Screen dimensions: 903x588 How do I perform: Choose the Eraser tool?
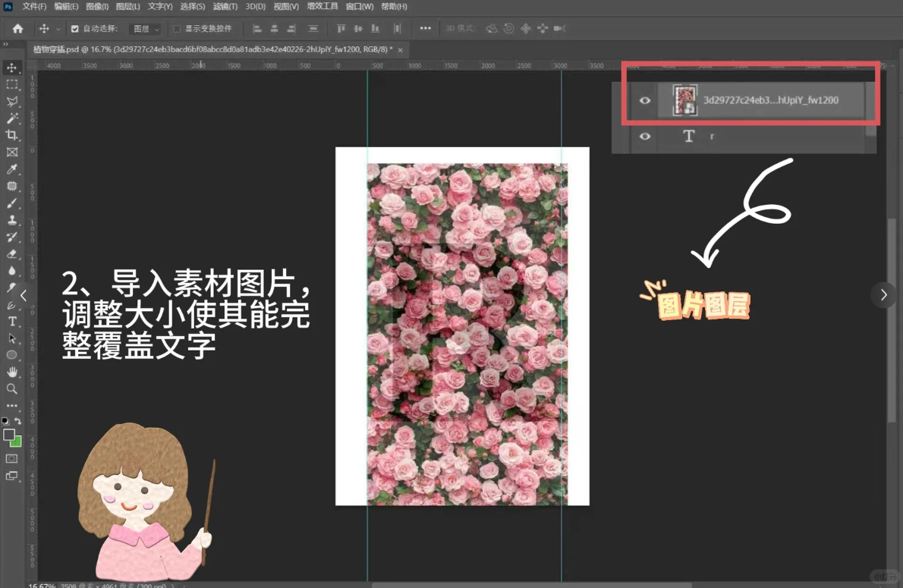click(x=12, y=254)
